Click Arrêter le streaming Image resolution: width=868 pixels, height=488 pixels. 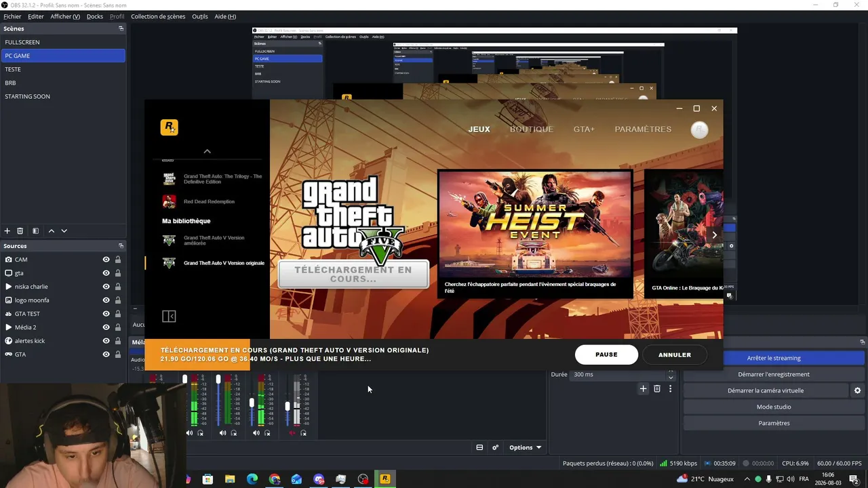pos(774,358)
